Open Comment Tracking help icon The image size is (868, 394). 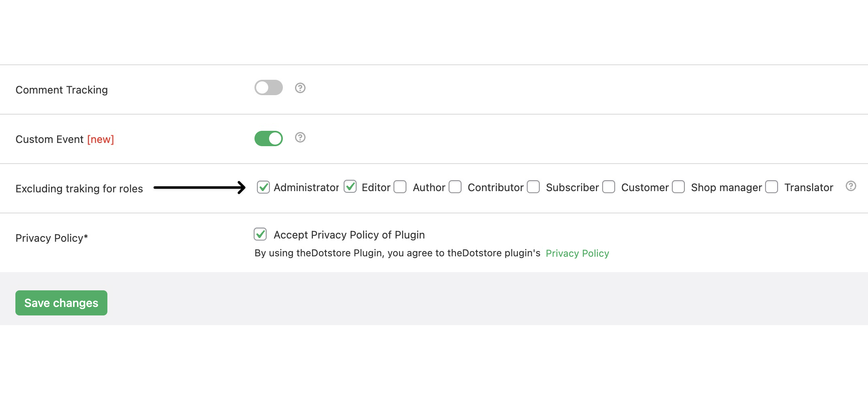(x=300, y=88)
